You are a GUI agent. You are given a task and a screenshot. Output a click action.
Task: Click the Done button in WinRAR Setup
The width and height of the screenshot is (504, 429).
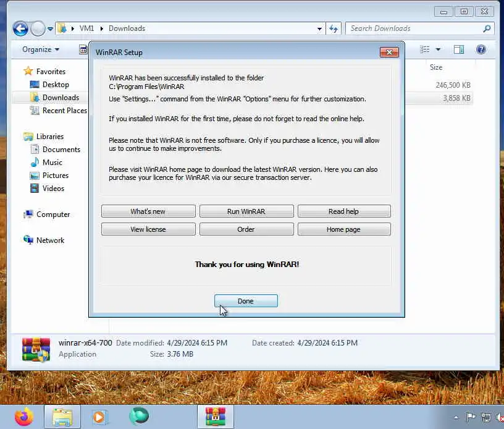[246, 300]
